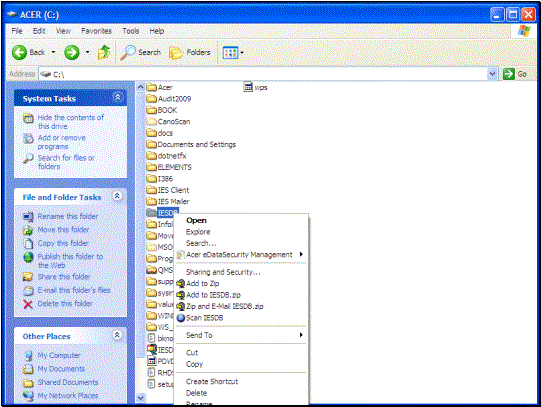Open Search with magnifier icon

click(141, 52)
